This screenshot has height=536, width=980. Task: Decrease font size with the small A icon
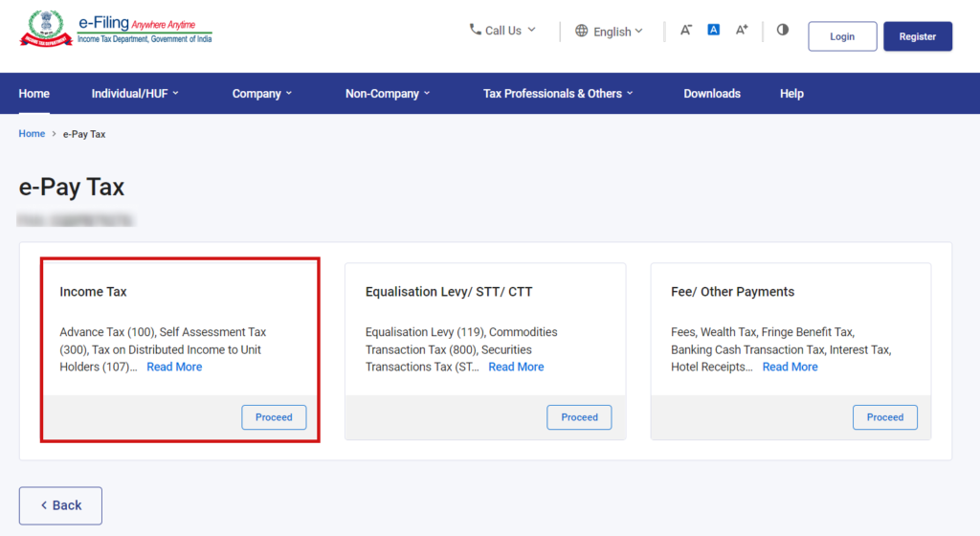(686, 31)
